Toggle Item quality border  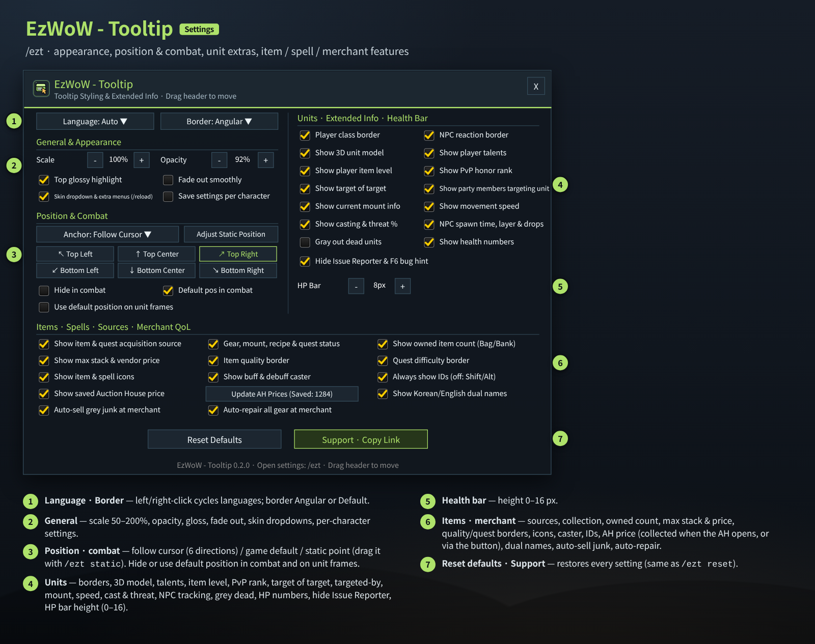[x=213, y=361]
